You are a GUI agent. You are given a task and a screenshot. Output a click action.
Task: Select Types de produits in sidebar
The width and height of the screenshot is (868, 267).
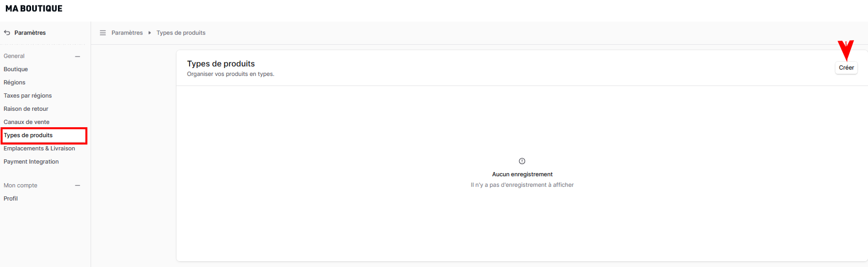tap(28, 135)
